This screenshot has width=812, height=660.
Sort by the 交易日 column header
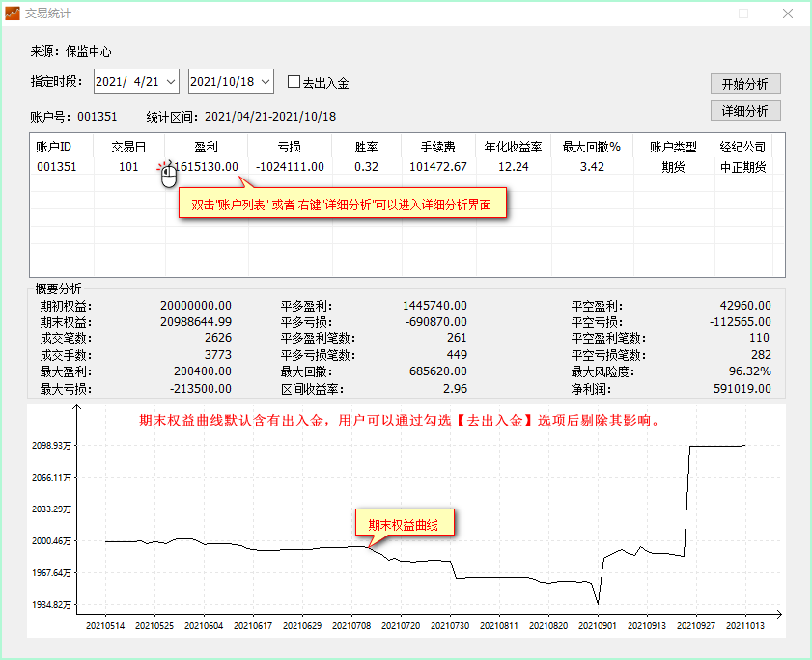[128, 147]
